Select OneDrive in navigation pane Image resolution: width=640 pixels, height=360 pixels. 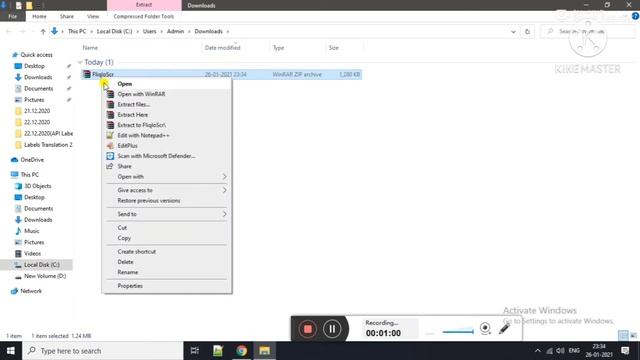click(x=32, y=160)
